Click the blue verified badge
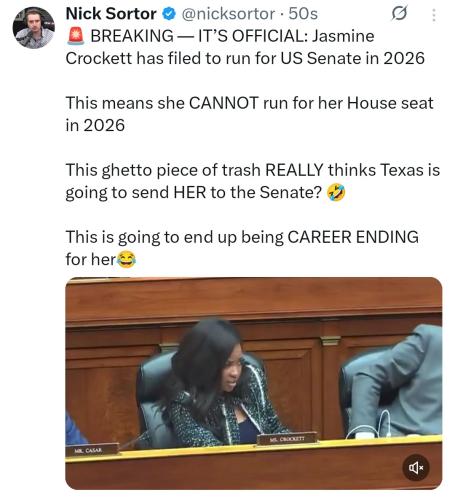This screenshot has width=455, height=500. (169, 14)
